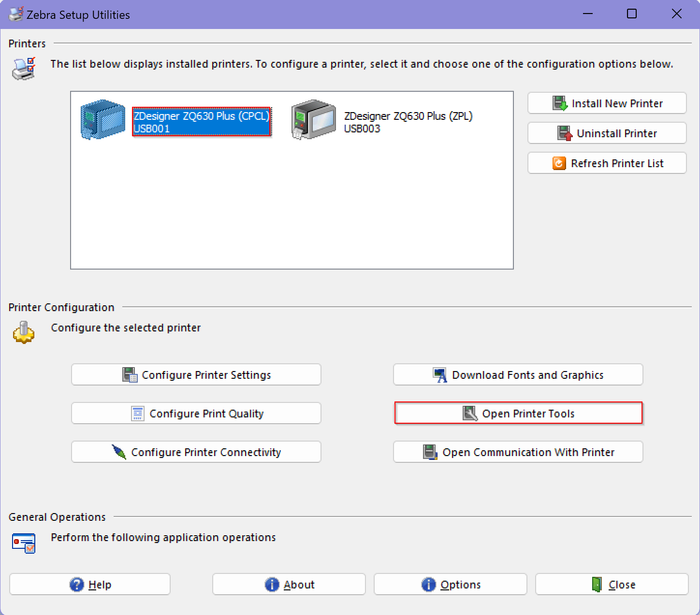
Task: Select the ZDesigner ZQ630 Plus (CPCL) printer
Action: click(202, 122)
